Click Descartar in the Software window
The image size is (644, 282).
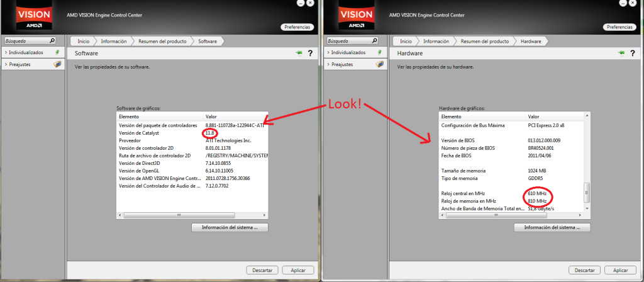pos(262,271)
